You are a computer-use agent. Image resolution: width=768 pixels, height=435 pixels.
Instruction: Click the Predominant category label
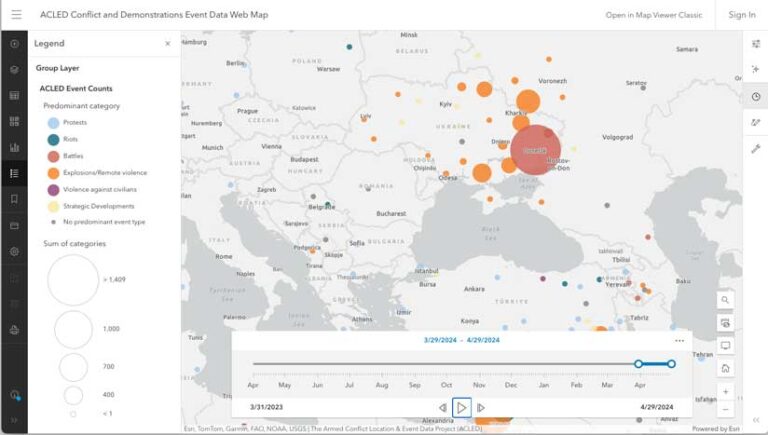click(x=81, y=106)
